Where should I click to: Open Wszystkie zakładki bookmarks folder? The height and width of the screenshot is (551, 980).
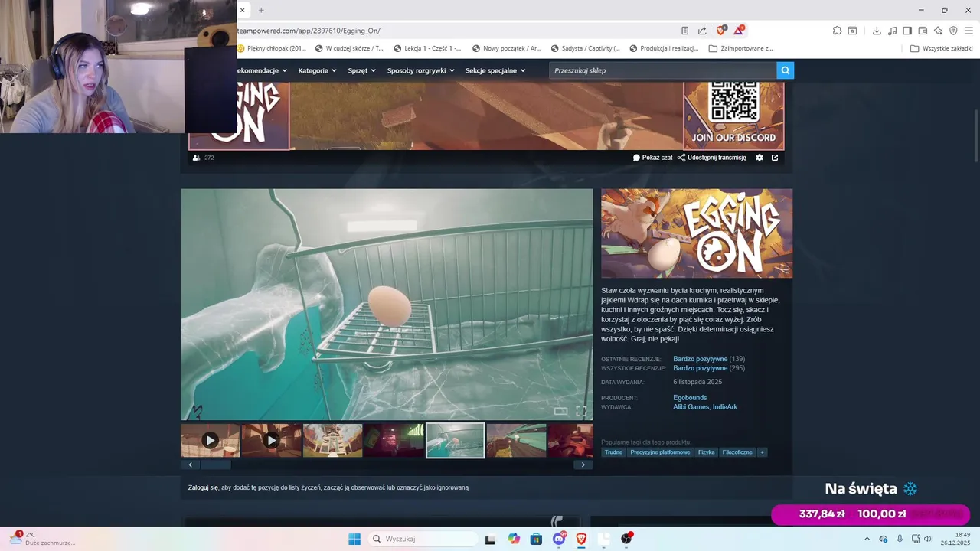tap(941, 48)
